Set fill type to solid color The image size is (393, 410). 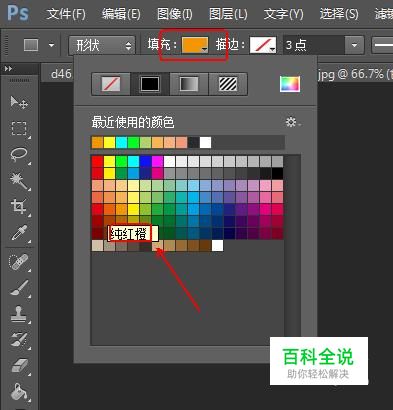150,84
